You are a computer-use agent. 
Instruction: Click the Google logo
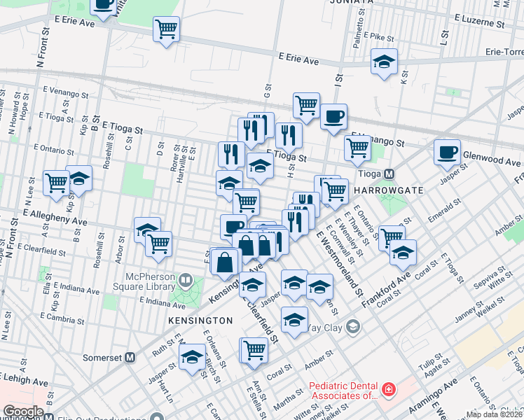(x=23, y=412)
